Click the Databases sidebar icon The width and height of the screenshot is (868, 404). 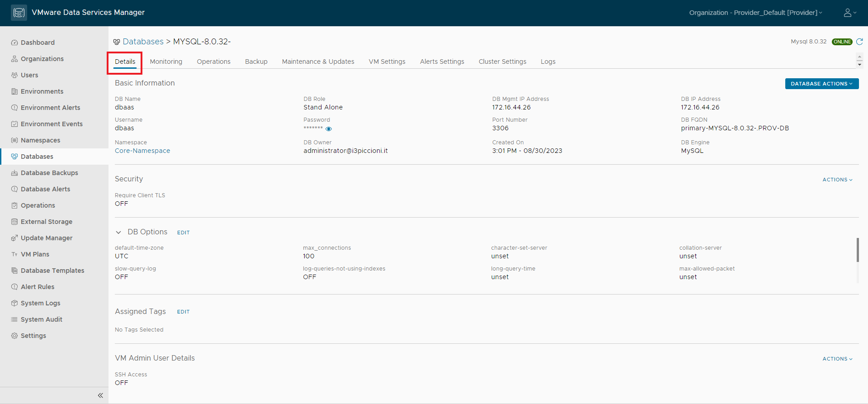click(14, 157)
